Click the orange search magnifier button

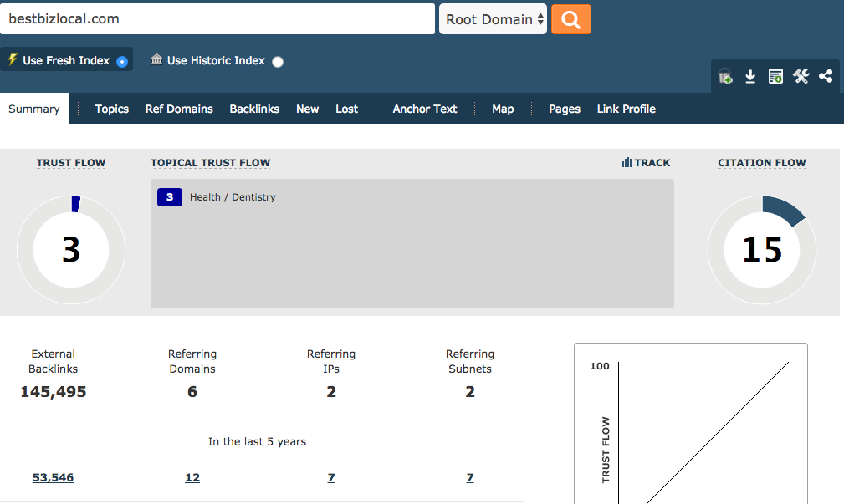point(571,19)
